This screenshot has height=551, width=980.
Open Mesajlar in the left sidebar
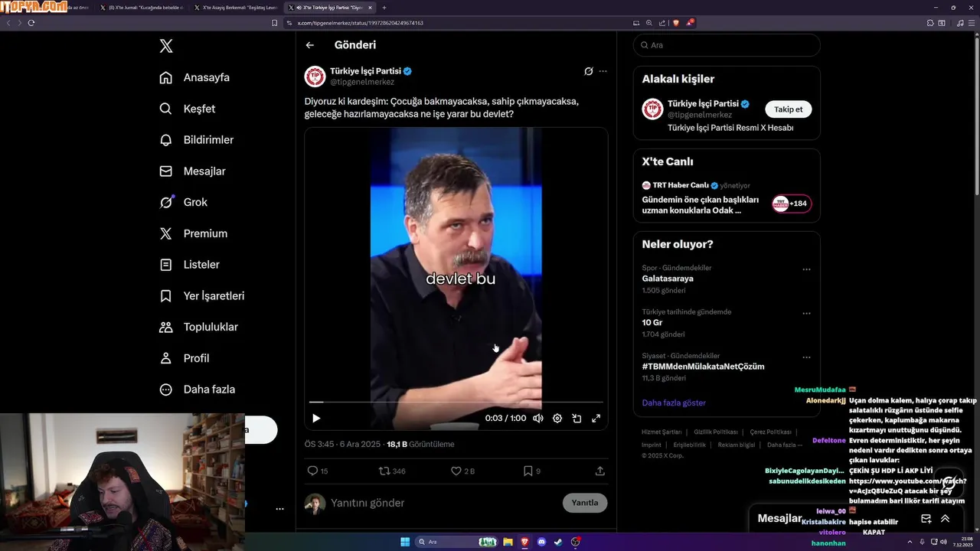click(x=192, y=171)
